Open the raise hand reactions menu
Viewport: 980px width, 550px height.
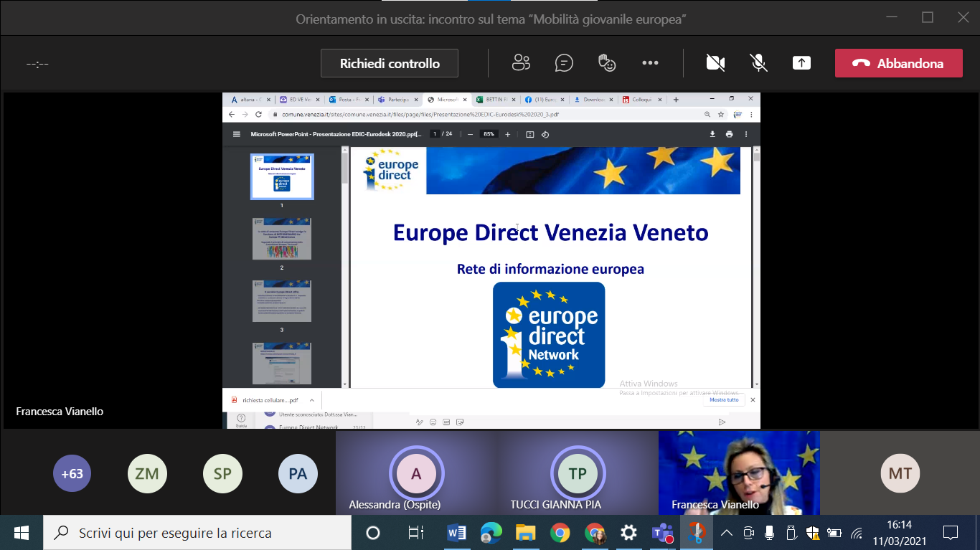(607, 63)
